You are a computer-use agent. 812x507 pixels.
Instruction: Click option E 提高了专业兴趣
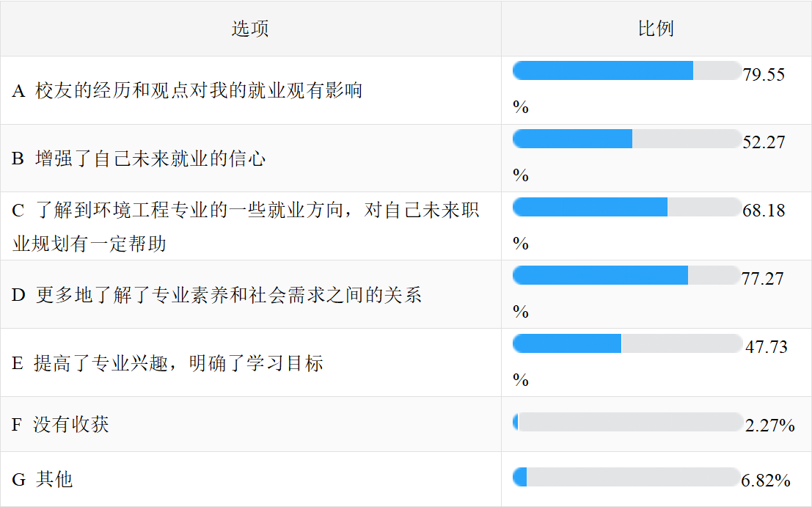coord(168,363)
